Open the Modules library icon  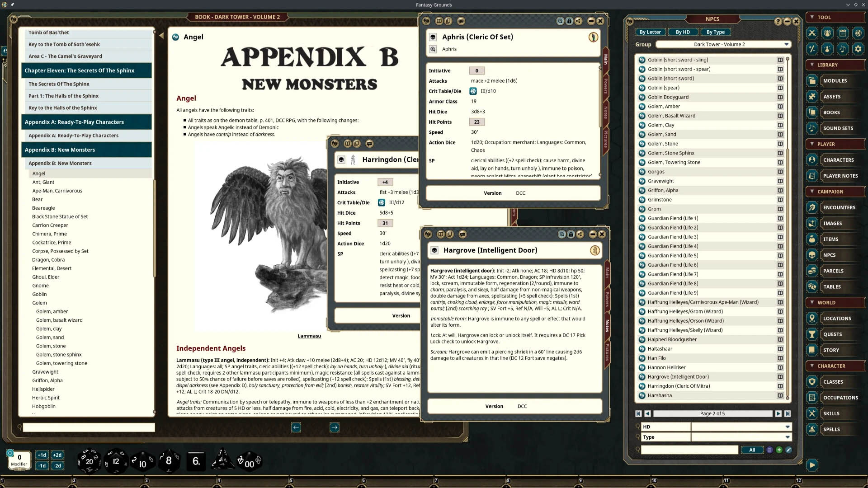click(812, 80)
